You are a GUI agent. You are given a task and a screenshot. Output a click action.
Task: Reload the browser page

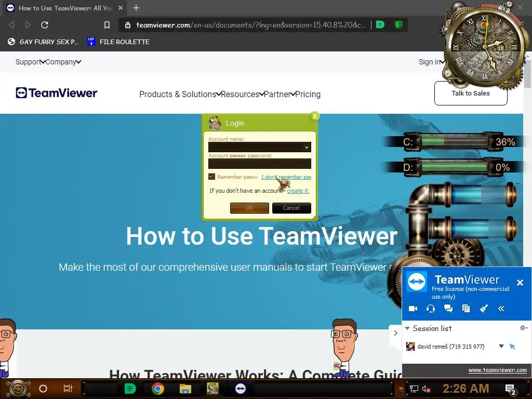[x=45, y=25]
